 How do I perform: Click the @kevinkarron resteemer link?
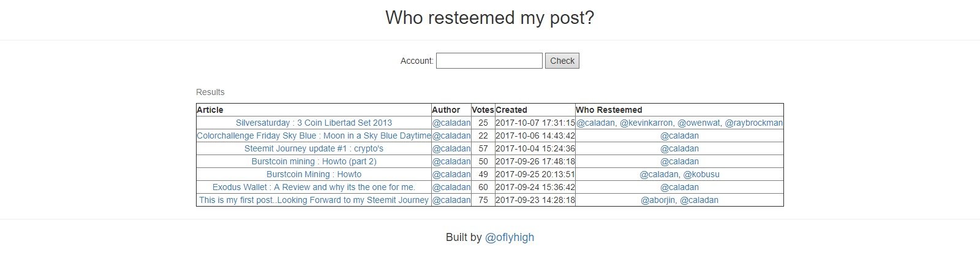[x=646, y=123]
